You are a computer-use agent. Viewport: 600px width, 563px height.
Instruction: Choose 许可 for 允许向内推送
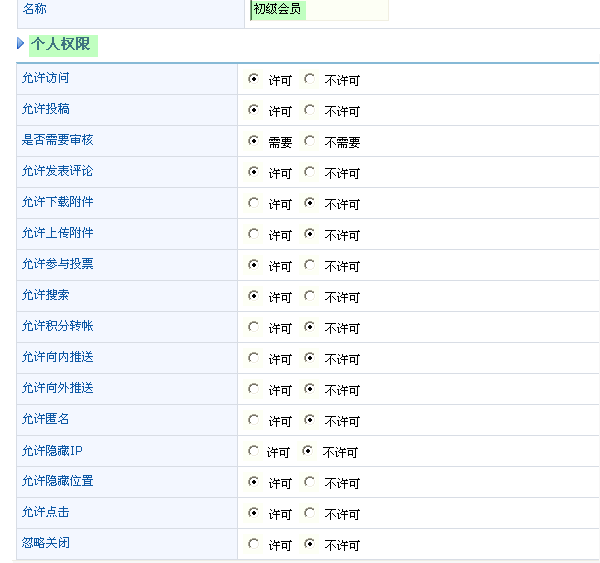coord(254,358)
